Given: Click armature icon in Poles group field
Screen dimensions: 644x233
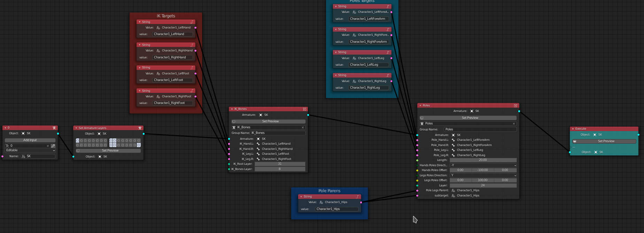Looking at the screenshot, I should tap(422, 123).
